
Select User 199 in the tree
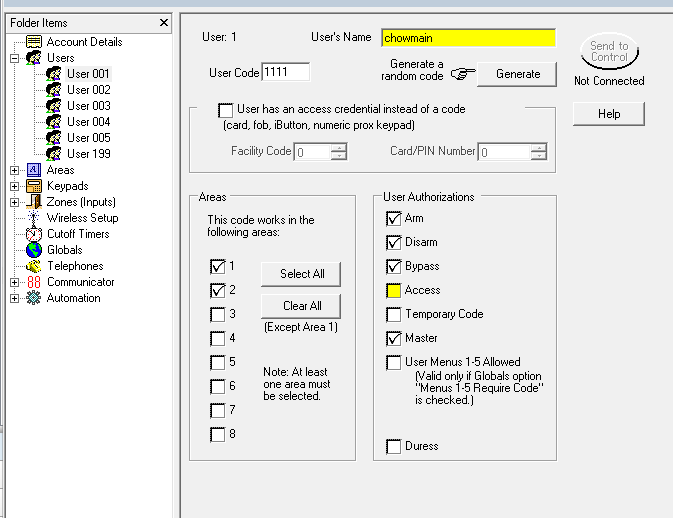click(x=88, y=154)
